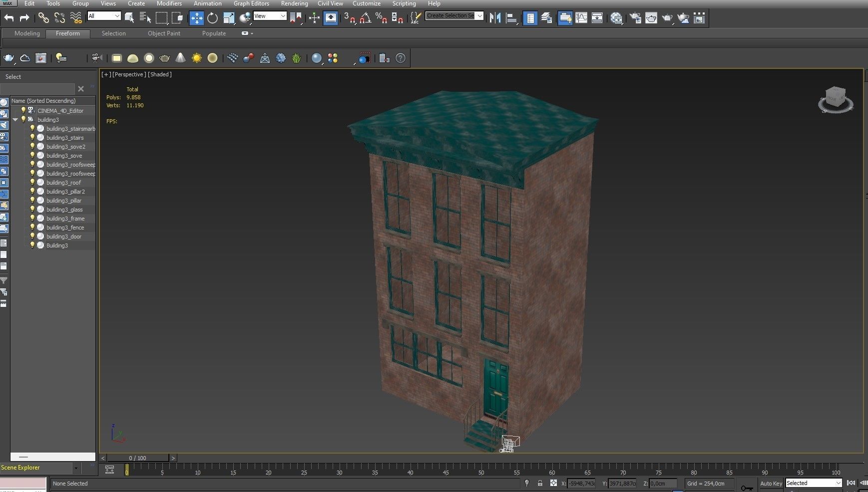Viewport: 868px width, 492px height.
Task: Click the time slider 0 / 100 handle
Action: [x=137, y=458]
